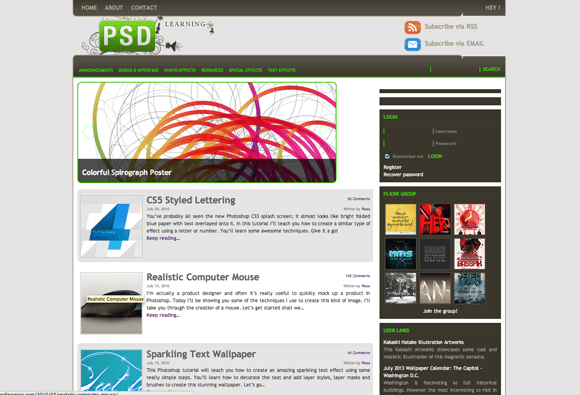Open Kakashi Hatake Illustration Artworks link
The image size is (580, 395).
(x=424, y=342)
